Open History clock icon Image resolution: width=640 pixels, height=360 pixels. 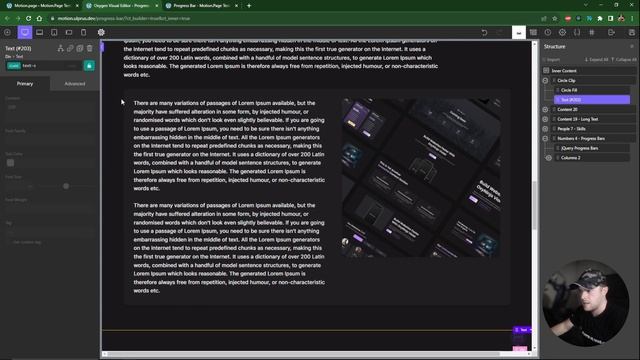[548, 32]
